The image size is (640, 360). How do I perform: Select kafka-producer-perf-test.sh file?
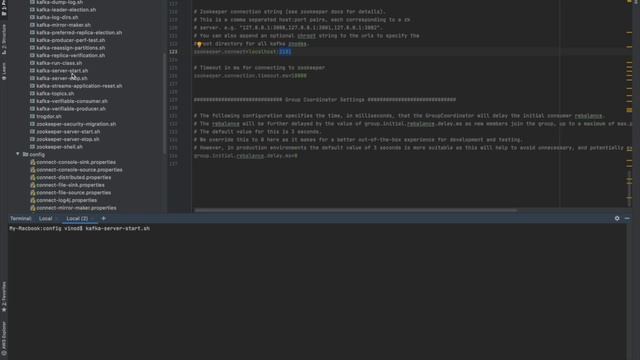coord(71,40)
